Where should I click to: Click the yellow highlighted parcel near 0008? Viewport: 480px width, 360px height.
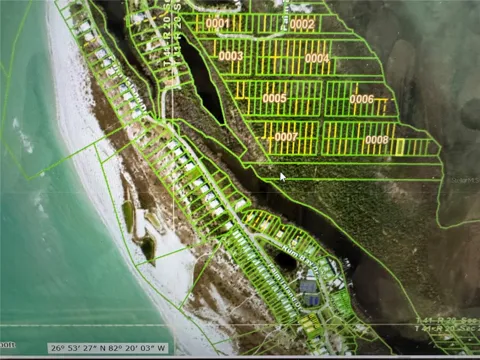pyautogui.click(x=400, y=147)
